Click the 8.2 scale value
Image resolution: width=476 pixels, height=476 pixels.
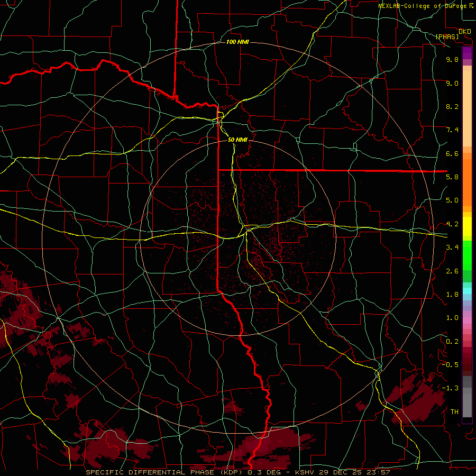click(452, 106)
